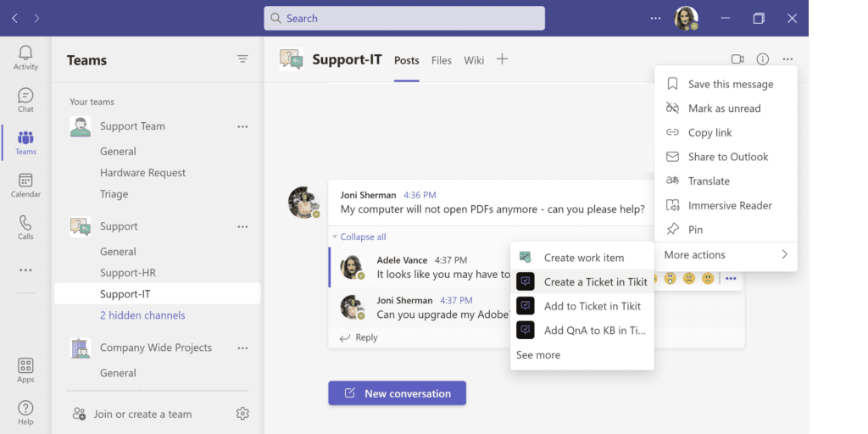
Task: Open more options for Support team
Action: click(242, 227)
